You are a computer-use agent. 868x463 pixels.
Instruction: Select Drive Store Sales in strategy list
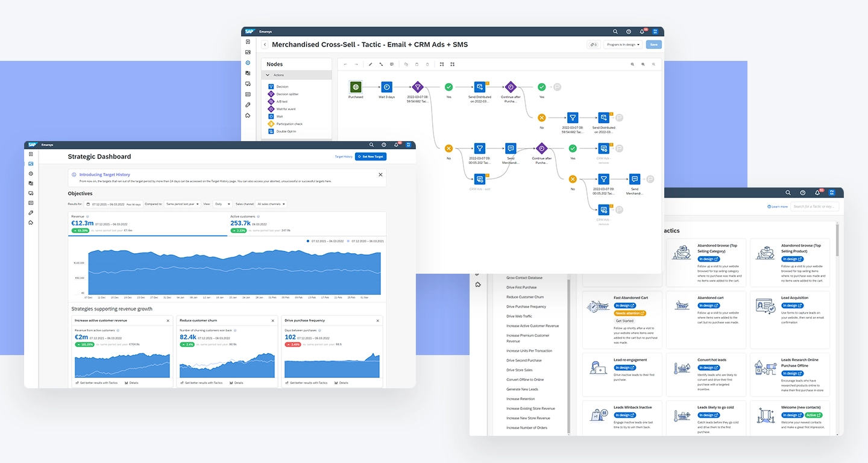(x=520, y=370)
